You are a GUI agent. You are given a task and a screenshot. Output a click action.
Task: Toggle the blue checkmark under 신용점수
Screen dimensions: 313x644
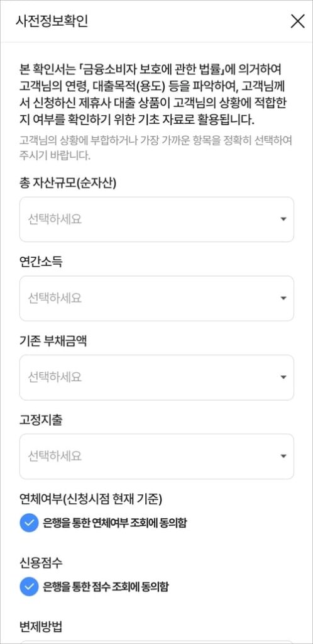pos(29,587)
